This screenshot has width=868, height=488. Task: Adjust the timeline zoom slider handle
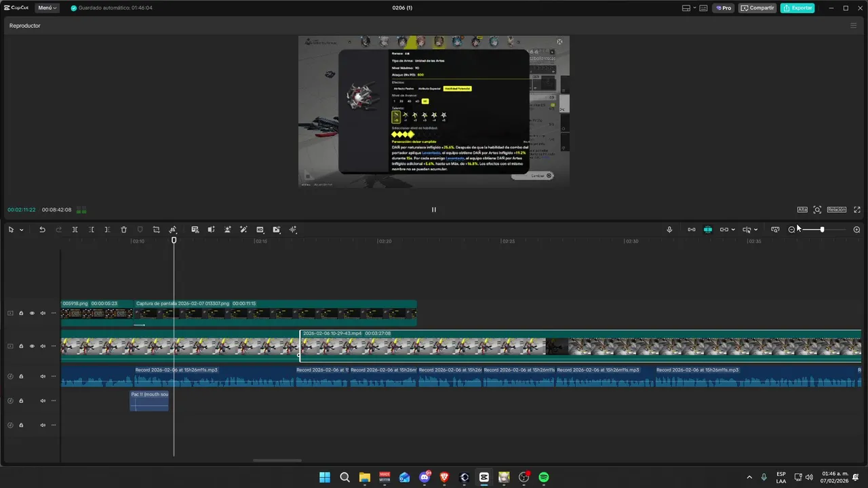(x=822, y=230)
